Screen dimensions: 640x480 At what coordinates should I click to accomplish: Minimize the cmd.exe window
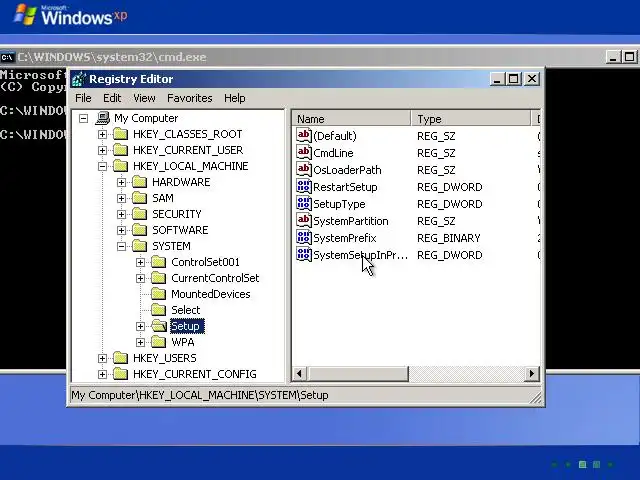pos(613,57)
